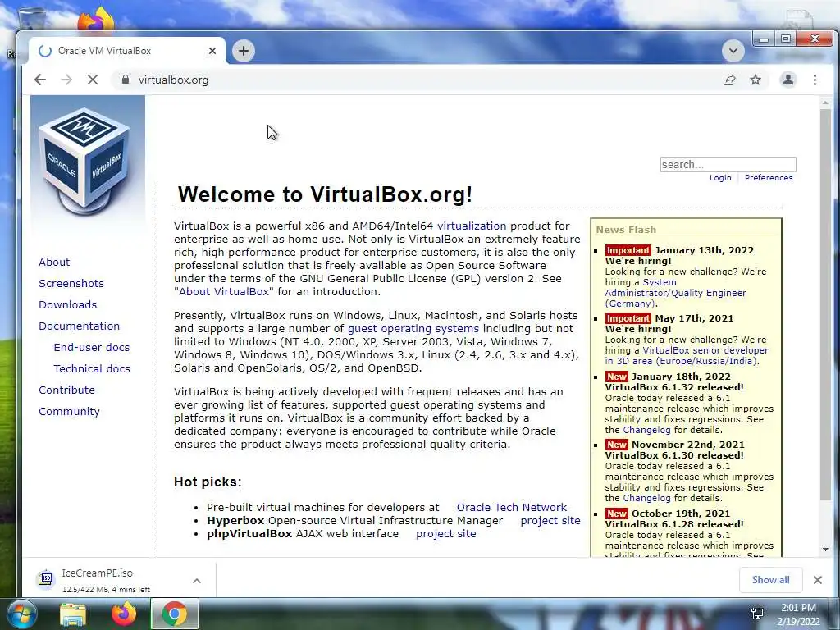Go to the About page
840x630 pixels.
54,262
